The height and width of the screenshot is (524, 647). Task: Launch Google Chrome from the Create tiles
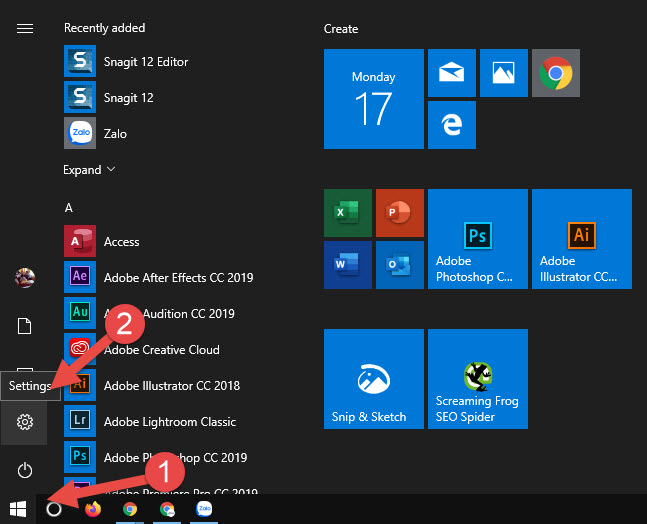(555, 73)
